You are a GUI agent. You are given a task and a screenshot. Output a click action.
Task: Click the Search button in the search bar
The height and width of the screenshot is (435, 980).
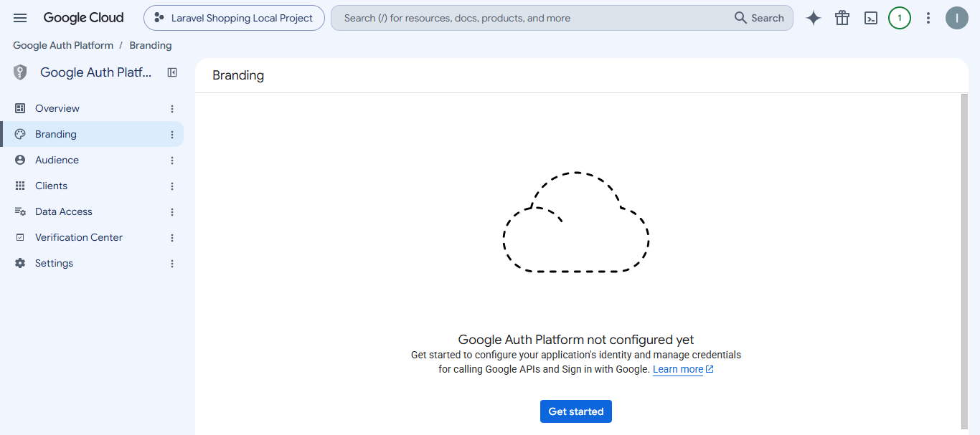tap(759, 18)
